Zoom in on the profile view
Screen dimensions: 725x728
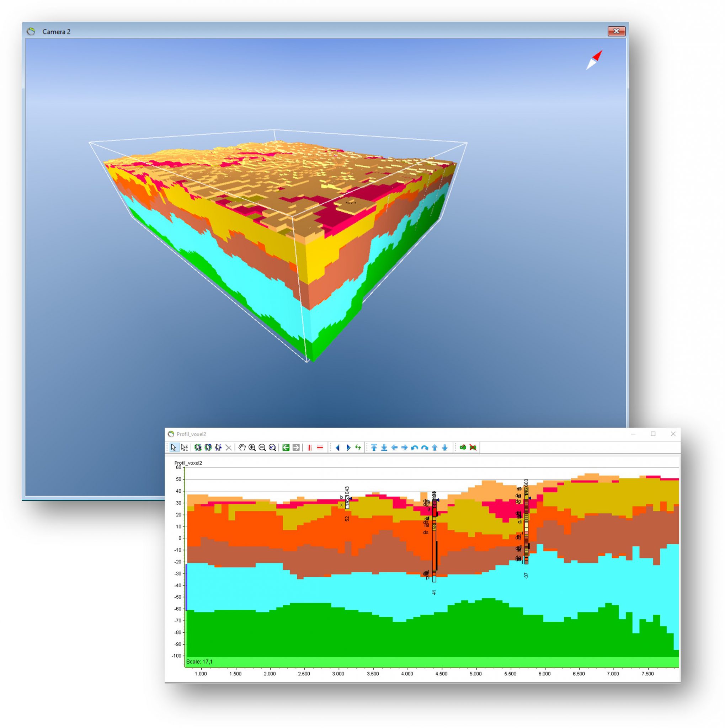click(x=252, y=448)
